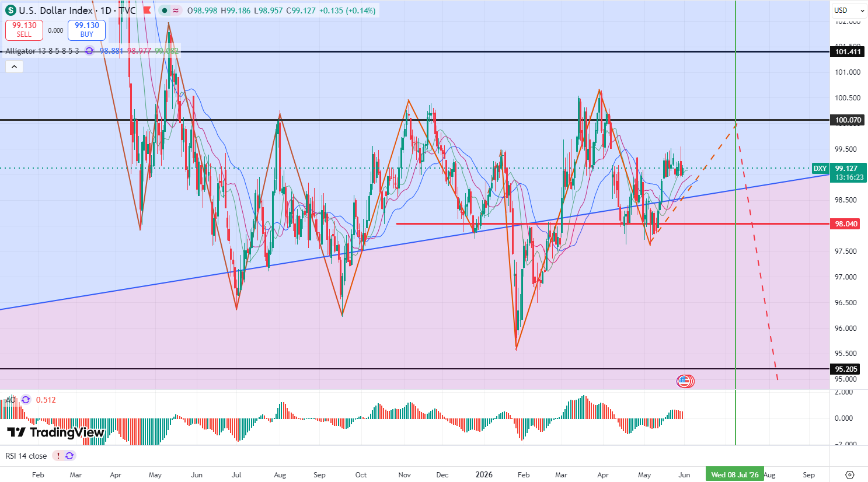Click the Alligator value 98.881
868x482 pixels.
click(111, 51)
